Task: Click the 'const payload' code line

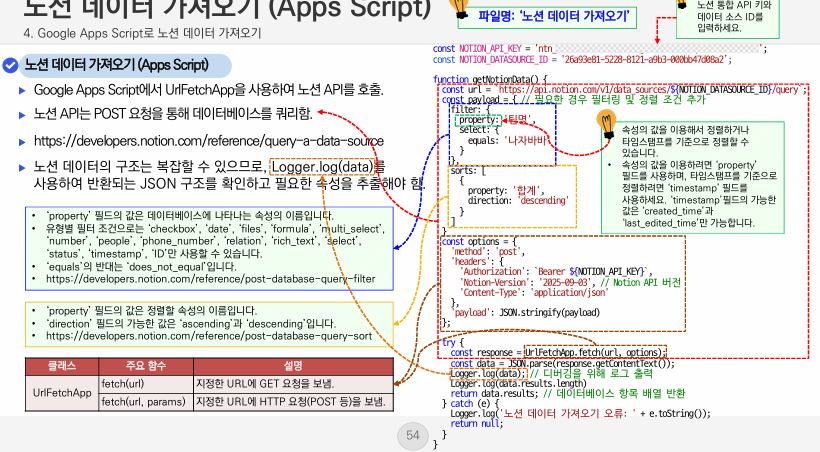Action: [574, 99]
